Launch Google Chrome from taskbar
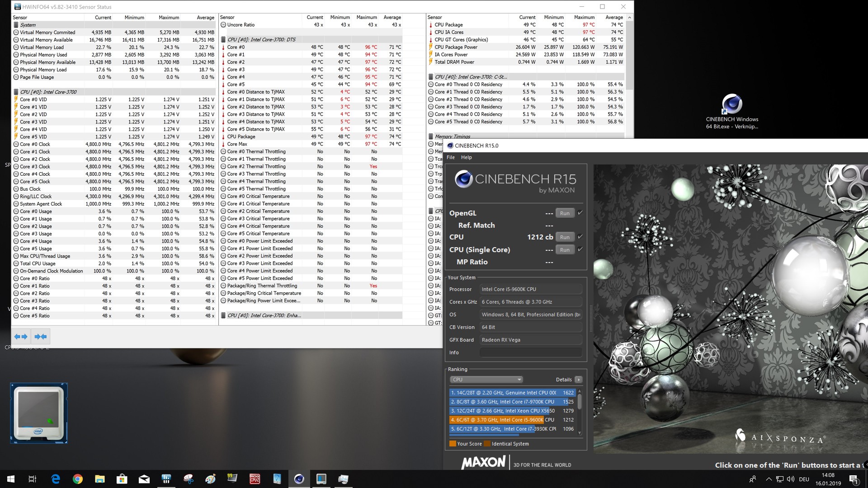868x488 pixels. click(x=78, y=479)
